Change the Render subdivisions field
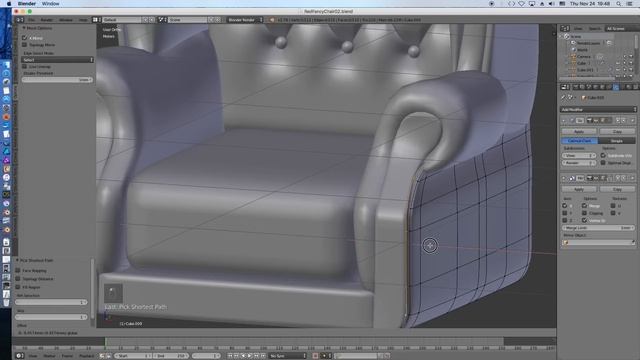This screenshot has height=360, width=640. (x=579, y=163)
